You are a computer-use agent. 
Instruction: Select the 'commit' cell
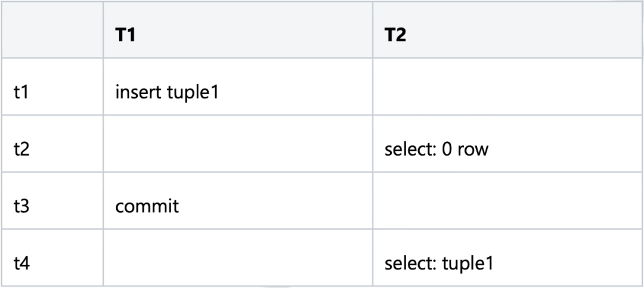[238, 200]
